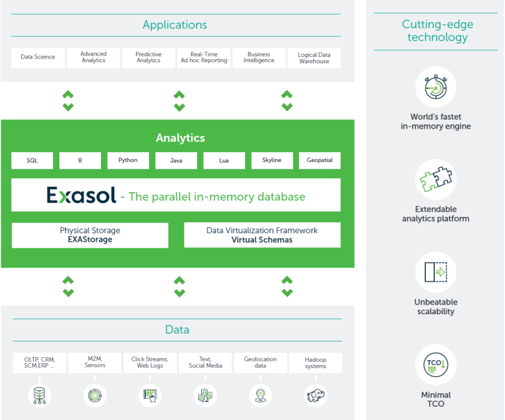Select the Text, Social Media box
The width and height of the screenshot is (505, 420).
(205, 363)
